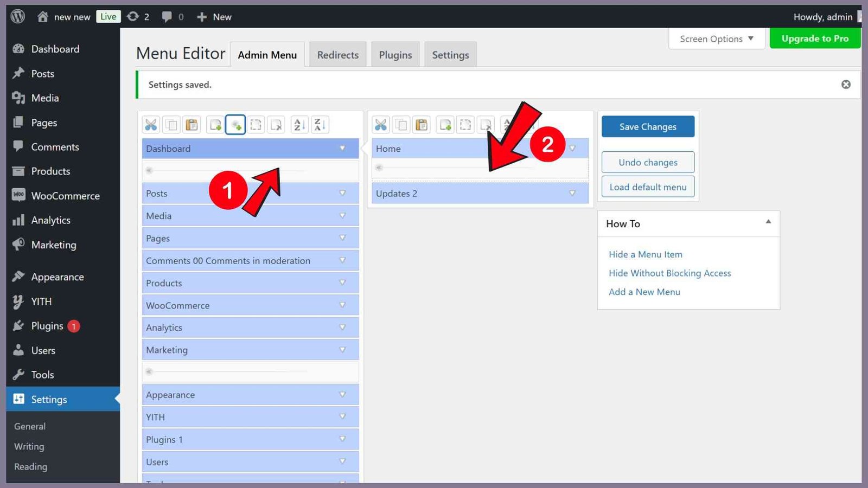This screenshot has width=868, height=488.
Task: Select the separator below Dashboard in the editor
Action: coord(250,170)
